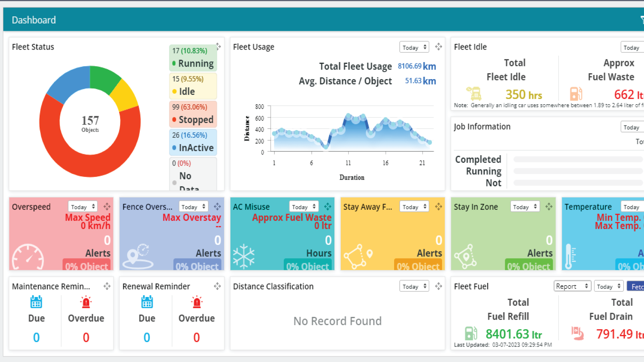
Task: Click the move handle icon on Fleet Usage
Action: [438, 47]
